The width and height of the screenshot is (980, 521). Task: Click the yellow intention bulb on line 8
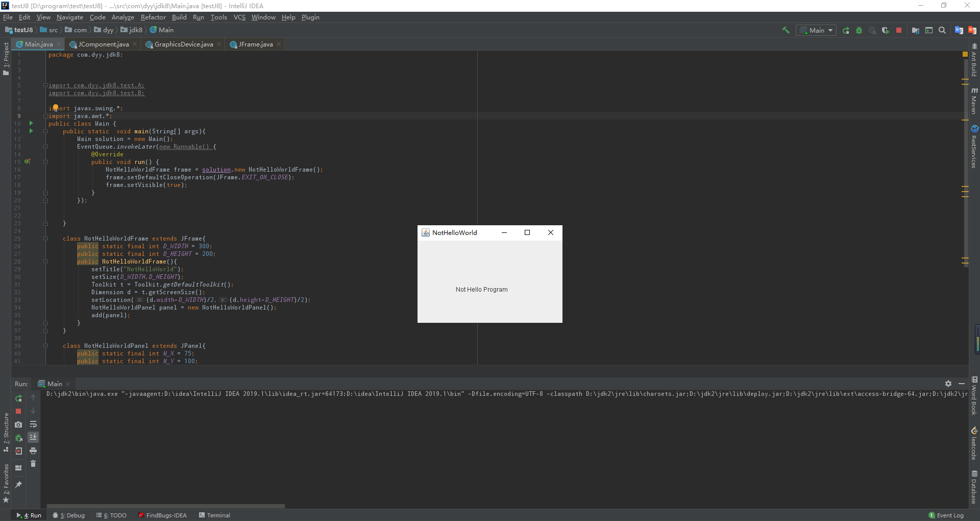[55, 108]
